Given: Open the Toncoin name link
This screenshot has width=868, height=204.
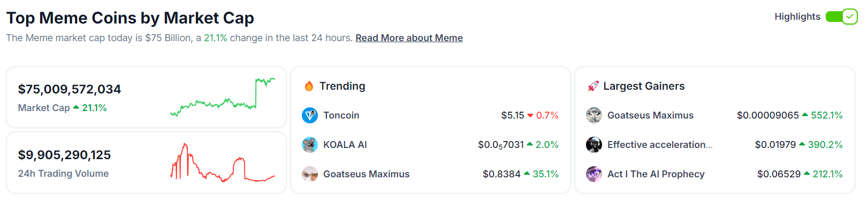Looking at the screenshot, I should [341, 115].
